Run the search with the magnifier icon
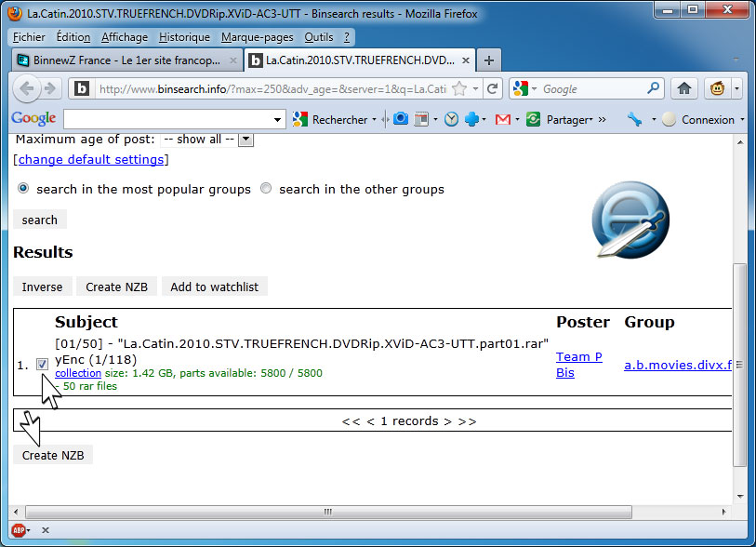The width and height of the screenshot is (756, 547). [653, 88]
